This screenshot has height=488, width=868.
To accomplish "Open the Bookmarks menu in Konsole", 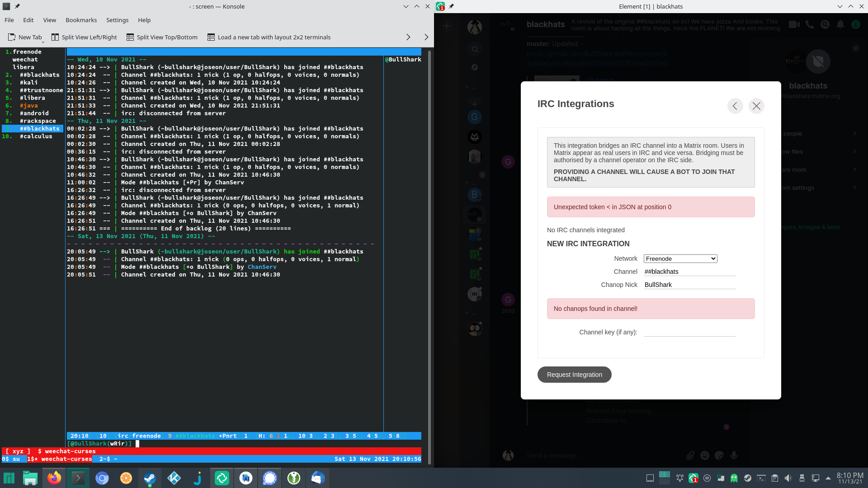I will [x=81, y=20].
